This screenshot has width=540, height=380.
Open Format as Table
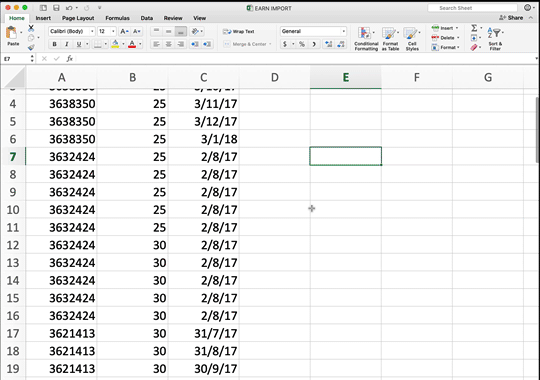pos(390,39)
